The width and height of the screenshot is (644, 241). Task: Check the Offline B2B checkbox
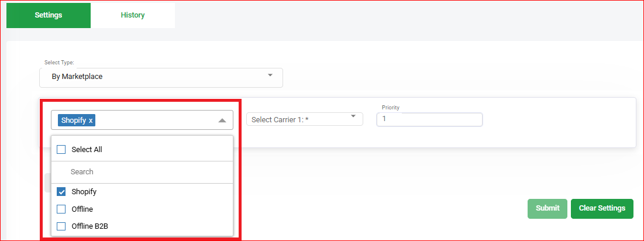[x=61, y=226]
